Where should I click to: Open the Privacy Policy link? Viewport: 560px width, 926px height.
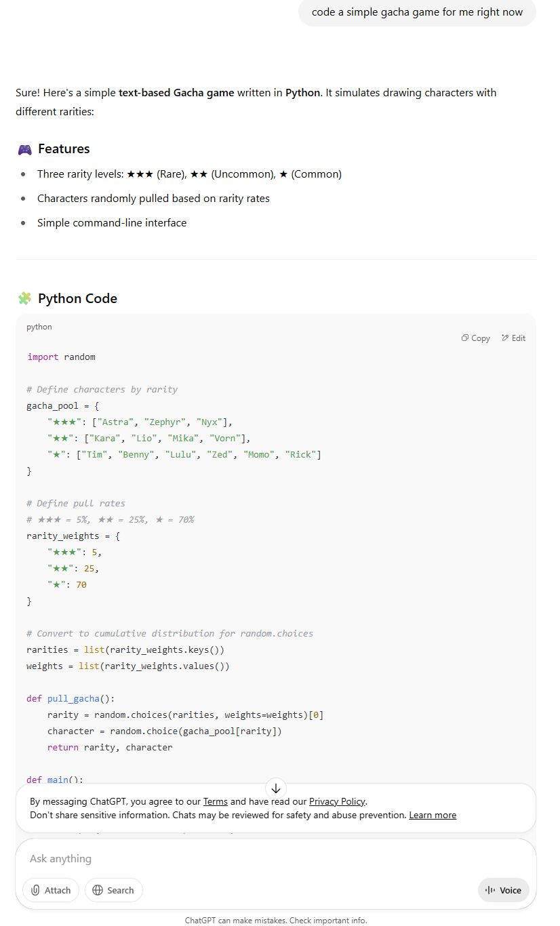point(337,801)
